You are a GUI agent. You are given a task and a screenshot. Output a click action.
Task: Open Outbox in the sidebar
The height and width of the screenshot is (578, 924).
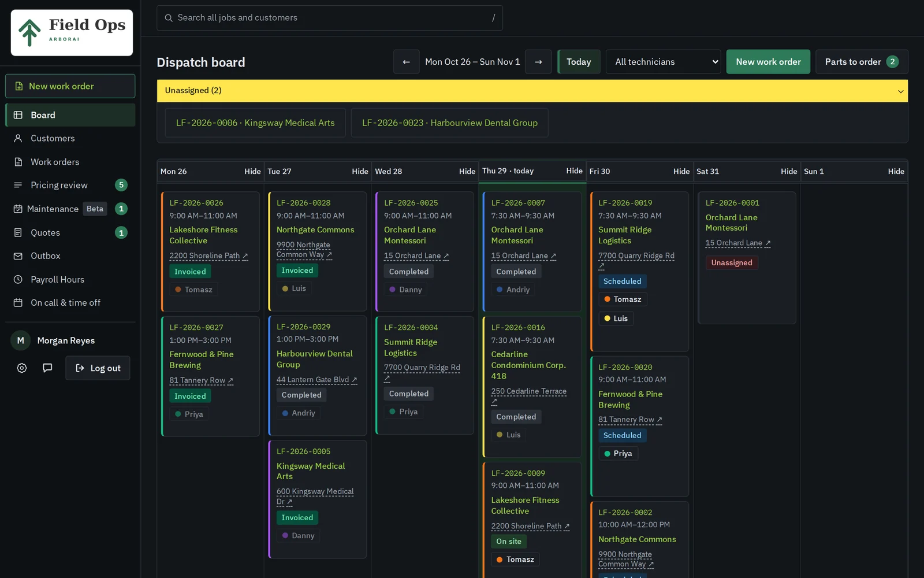pyautogui.click(x=70, y=255)
